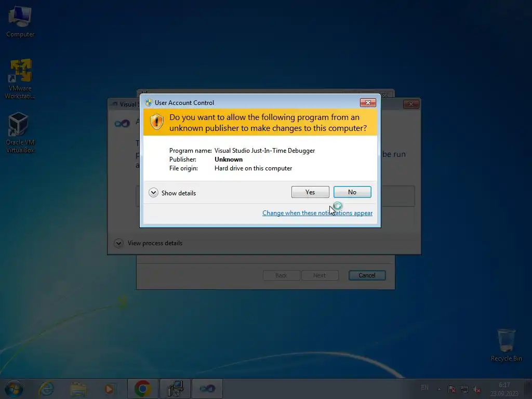
Task: Launch Internet Explorer from taskbar
Action: [46, 389]
